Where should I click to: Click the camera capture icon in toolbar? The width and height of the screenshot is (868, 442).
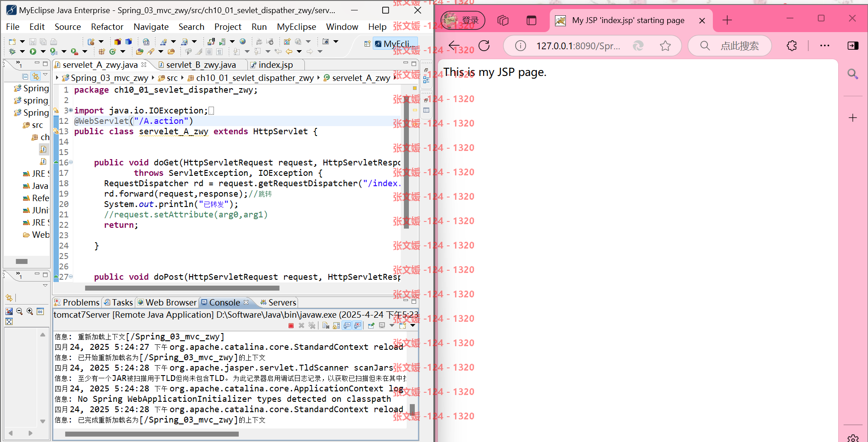[x=325, y=42]
